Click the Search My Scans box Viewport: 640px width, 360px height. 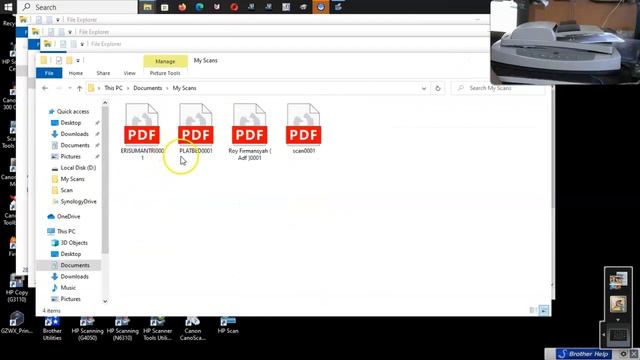point(498,88)
